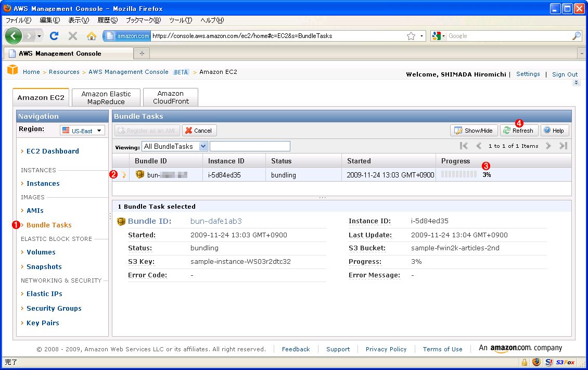Open Key Pairs in the navigation
This screenshot has width=588, height=370.
(43, 323)
